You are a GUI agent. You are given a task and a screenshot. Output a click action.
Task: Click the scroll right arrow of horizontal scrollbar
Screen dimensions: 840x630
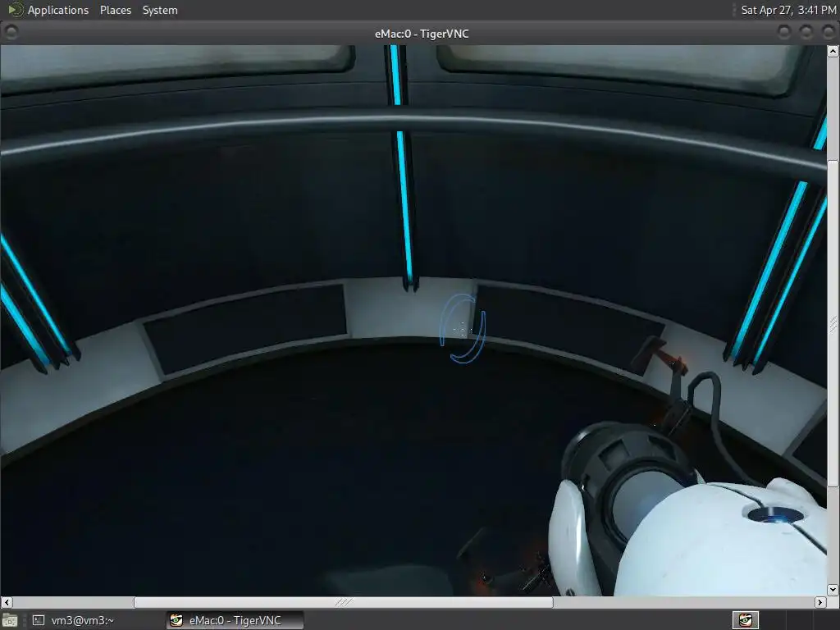pos(820,602)
